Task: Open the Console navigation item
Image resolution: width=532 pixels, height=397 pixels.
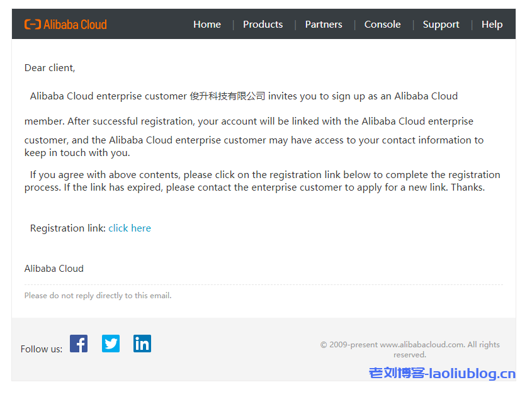Action: click(x=382, y=25)
